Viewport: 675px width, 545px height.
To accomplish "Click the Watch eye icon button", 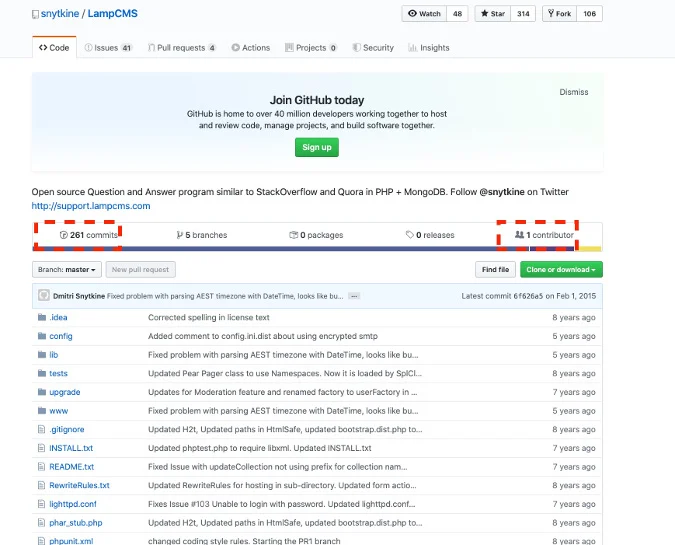I will pyautogui.click(x=424, y=14).
